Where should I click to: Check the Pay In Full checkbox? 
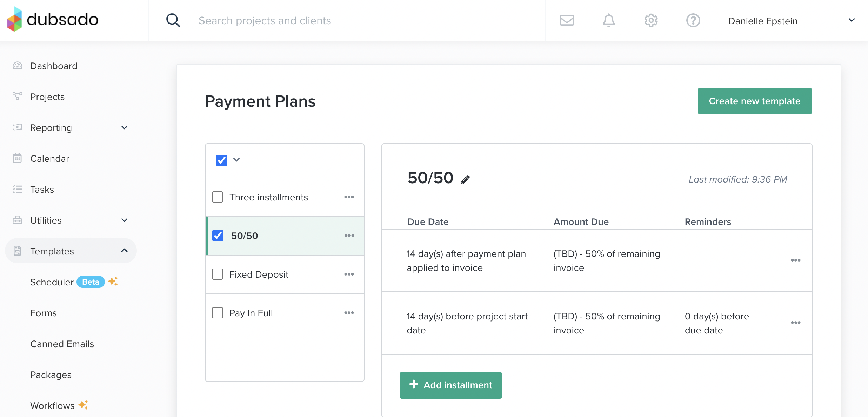click(x=218, y=313)
